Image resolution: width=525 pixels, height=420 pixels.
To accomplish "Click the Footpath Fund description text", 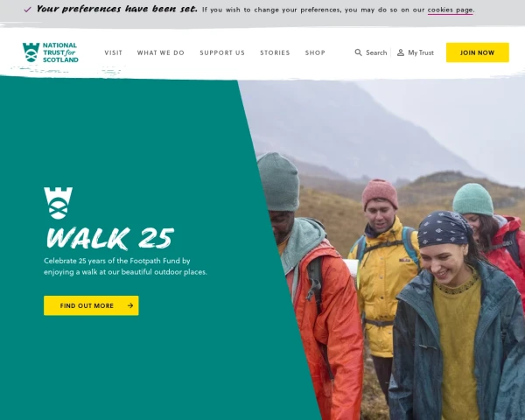I will [125, 266].
